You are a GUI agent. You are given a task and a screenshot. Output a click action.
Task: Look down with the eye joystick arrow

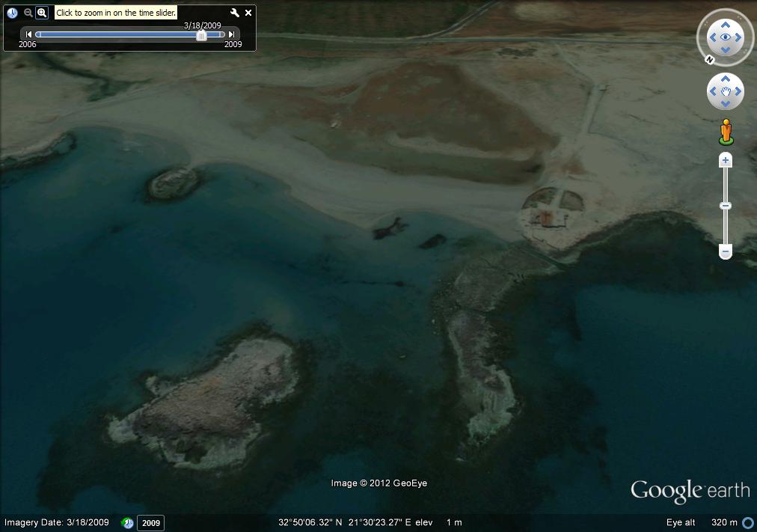click(725, 49)
